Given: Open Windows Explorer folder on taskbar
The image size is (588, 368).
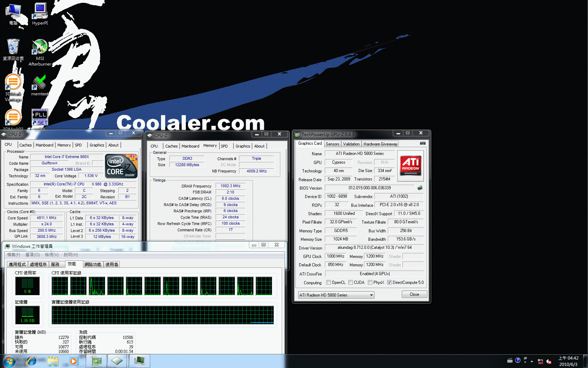Looking at the screenshot, I should click(x=53, y=361).
